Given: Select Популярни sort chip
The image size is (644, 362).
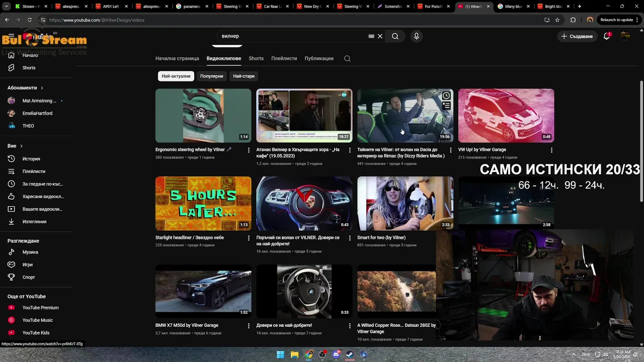Looking at the screenshot, I should click(x=211, y=76).
